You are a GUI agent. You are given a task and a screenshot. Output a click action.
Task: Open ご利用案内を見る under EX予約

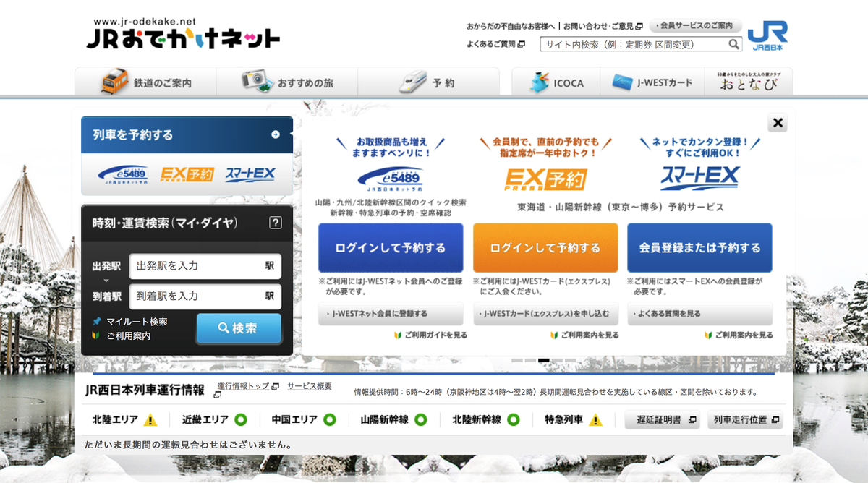pos(584,335)
